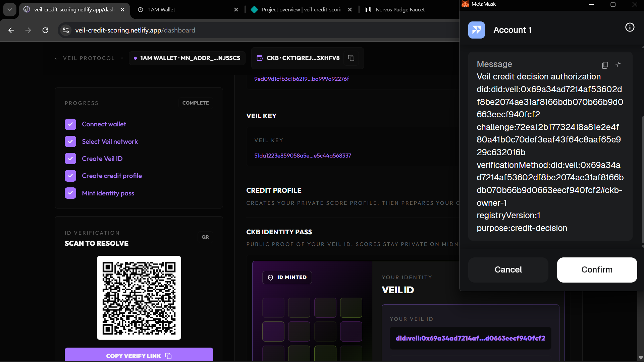
Task: Maximize the MetaMask window
Action: pos(613,4)
